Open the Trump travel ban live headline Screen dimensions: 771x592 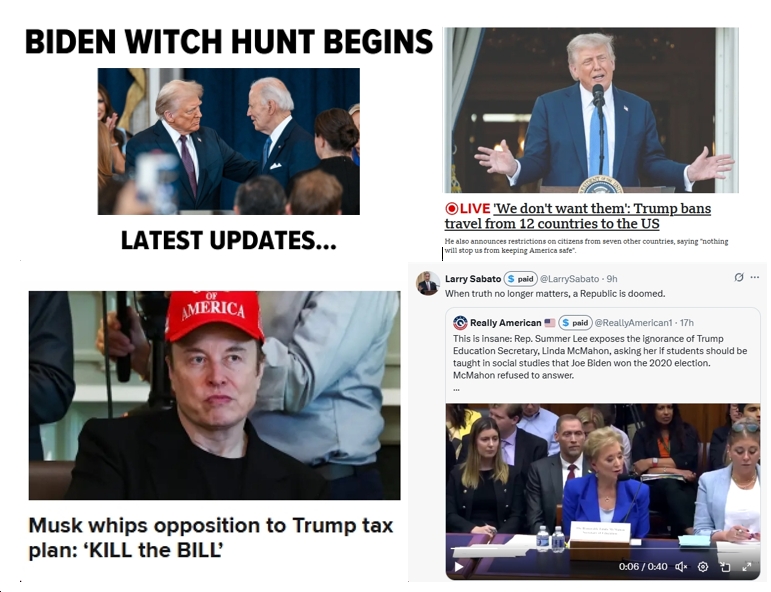click(578, 216)
